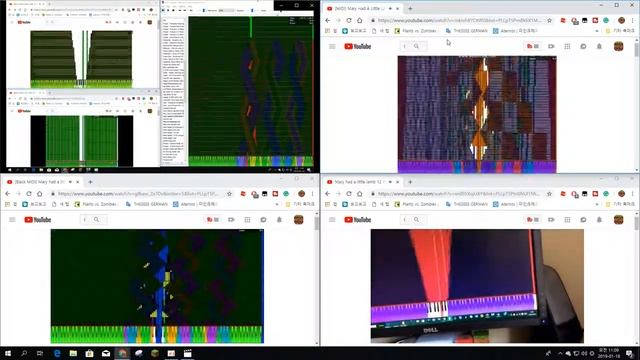Open the YouTube account avatar in the bottom-right window
Viewport: 640px width, 360px height.
[618, 220]
